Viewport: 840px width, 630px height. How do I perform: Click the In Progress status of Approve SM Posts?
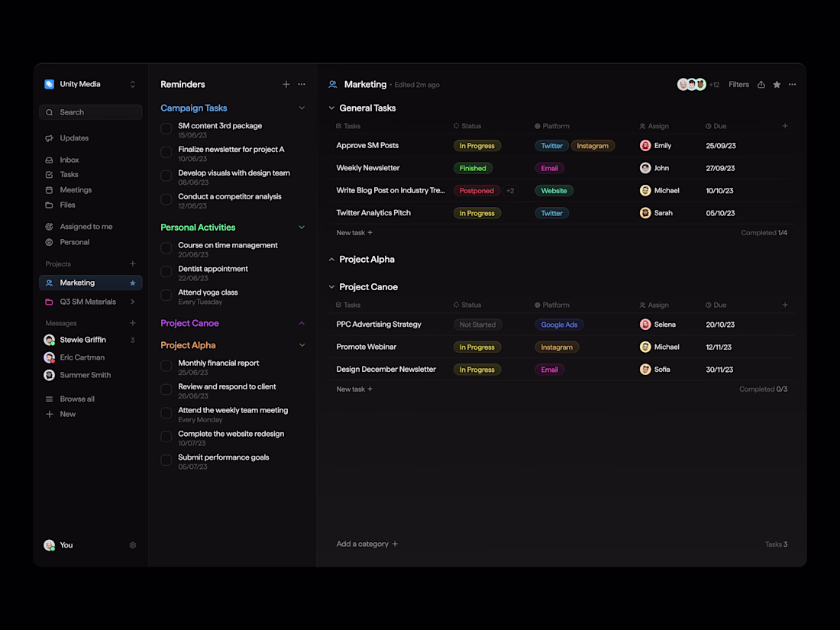tap(477, 146)
